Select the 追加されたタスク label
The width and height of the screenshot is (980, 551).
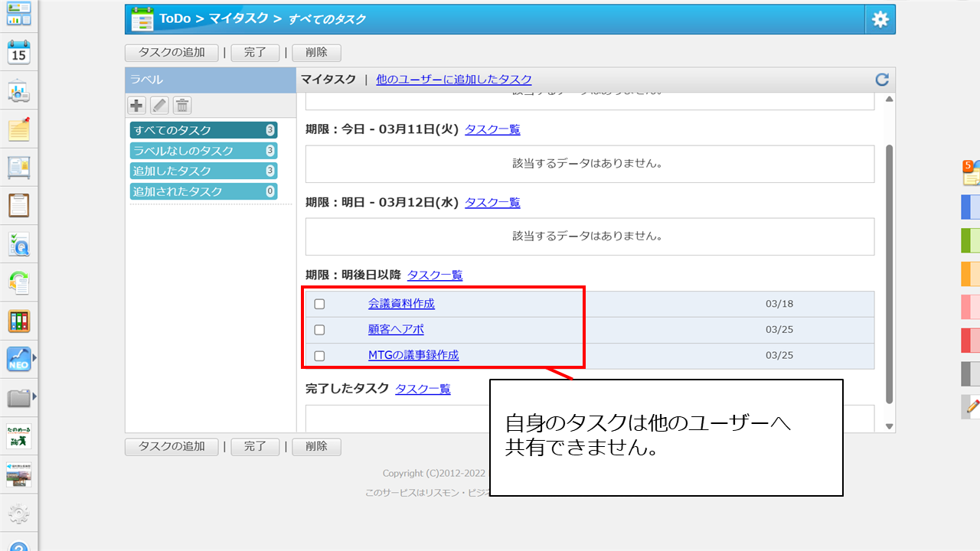pos(204,191)
